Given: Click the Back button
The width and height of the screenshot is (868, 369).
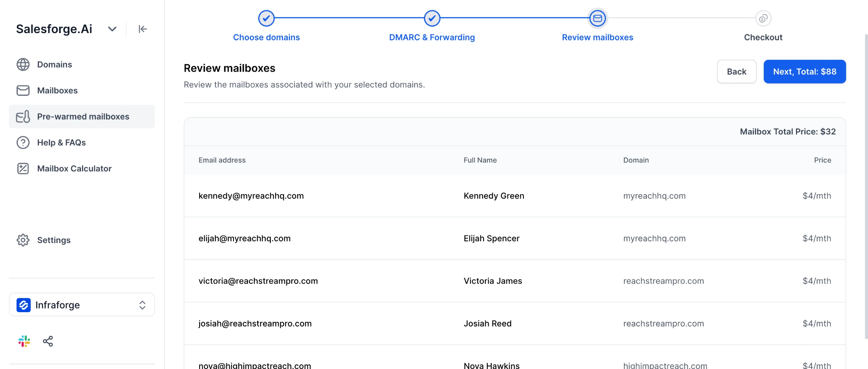Looking at the screenshot, I should tap(737, 72).
